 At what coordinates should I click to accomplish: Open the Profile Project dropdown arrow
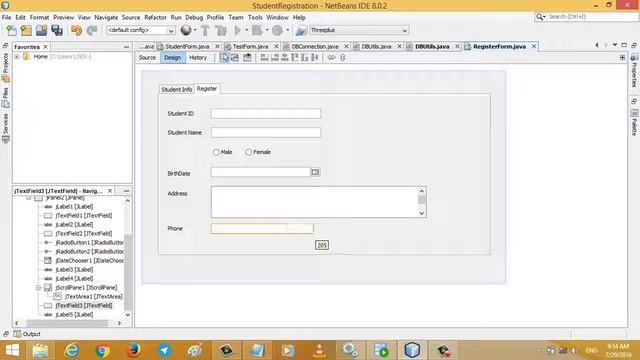tap(287, 30)
